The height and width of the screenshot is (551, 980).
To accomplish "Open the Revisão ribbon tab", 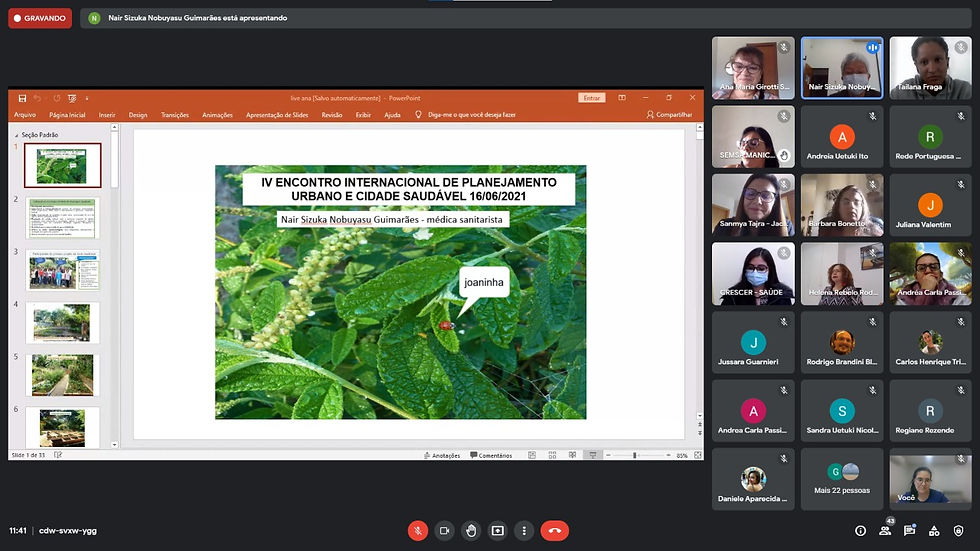I will point(332,115).
